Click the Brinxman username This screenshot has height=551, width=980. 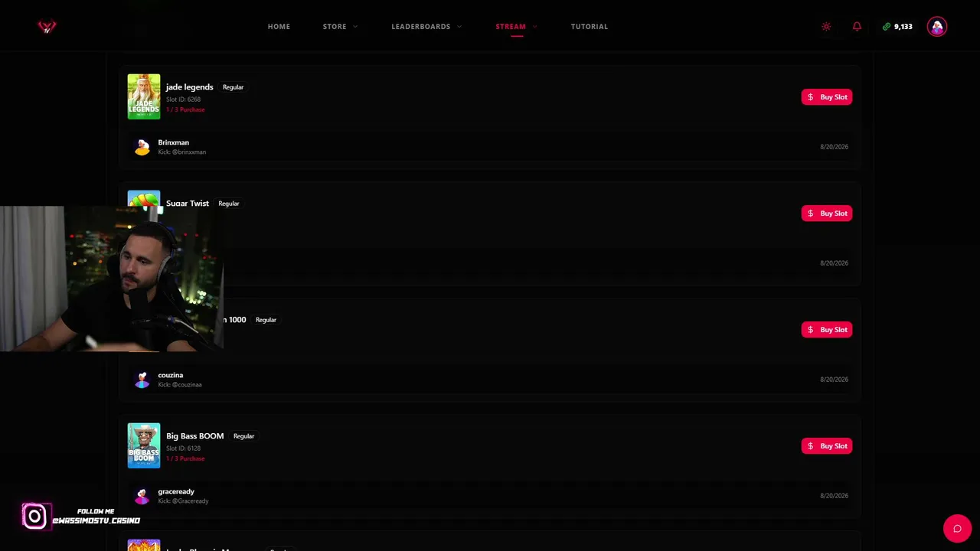(174, 142)
